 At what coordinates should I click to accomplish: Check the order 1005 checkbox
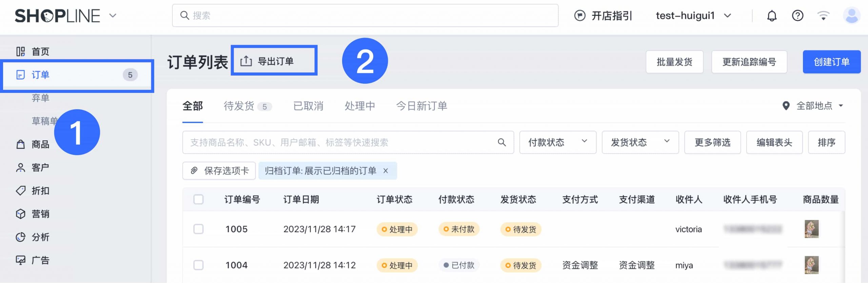[198, 229]
